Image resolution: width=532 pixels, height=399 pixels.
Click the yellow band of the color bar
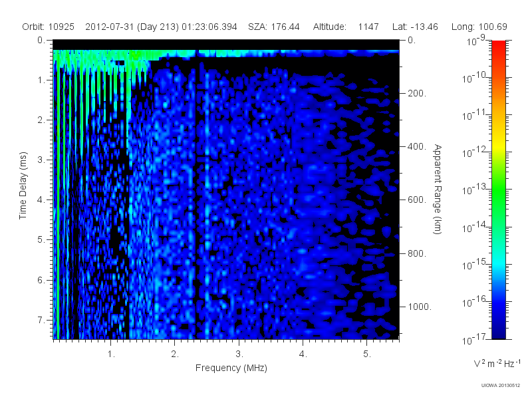498,144
